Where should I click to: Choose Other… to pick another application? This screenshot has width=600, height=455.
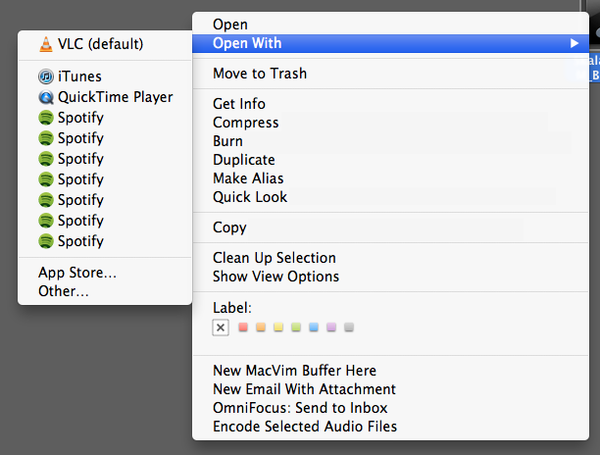click(x=105, y=291)
